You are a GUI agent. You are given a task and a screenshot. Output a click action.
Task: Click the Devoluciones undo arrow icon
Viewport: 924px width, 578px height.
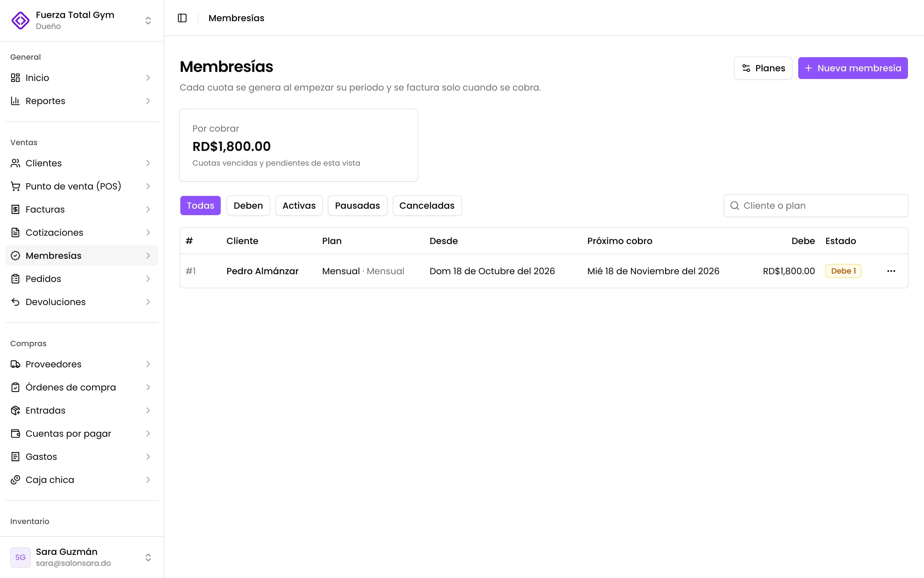click(x=15, y=302)
